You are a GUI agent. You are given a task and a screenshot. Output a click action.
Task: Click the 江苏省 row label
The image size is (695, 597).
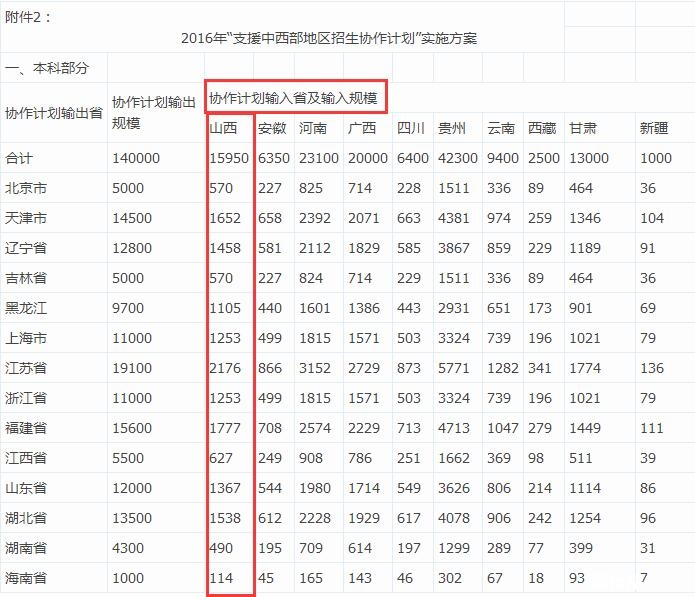(x=26, y=368)
